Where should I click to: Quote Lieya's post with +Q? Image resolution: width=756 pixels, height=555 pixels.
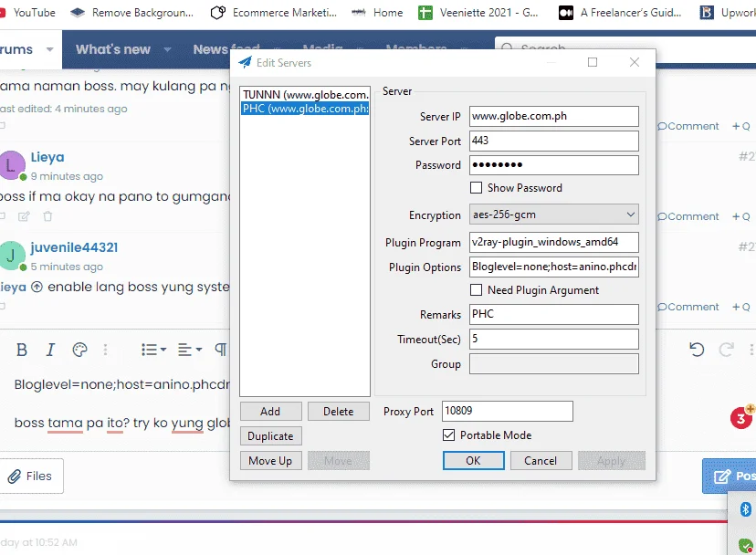click(741, 216)
